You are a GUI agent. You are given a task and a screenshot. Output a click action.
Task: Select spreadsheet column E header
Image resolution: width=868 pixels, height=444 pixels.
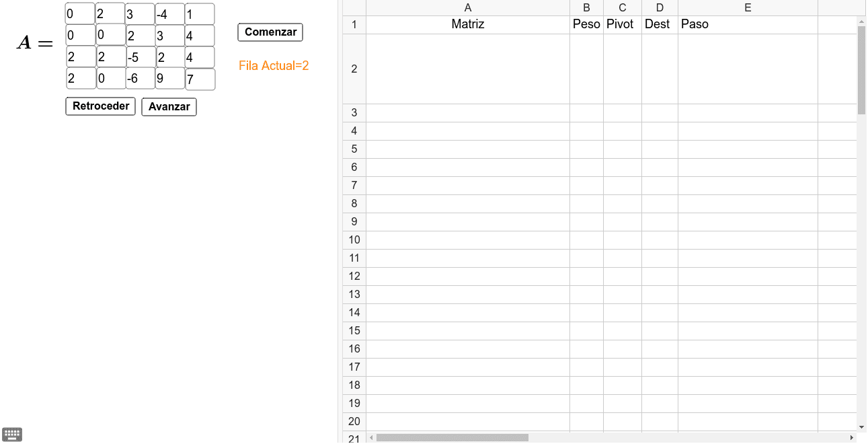[748, 8]
